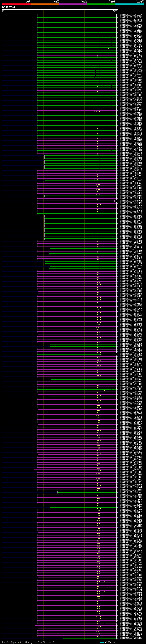Click hit label UniRef100_P50698

[131, 105]
